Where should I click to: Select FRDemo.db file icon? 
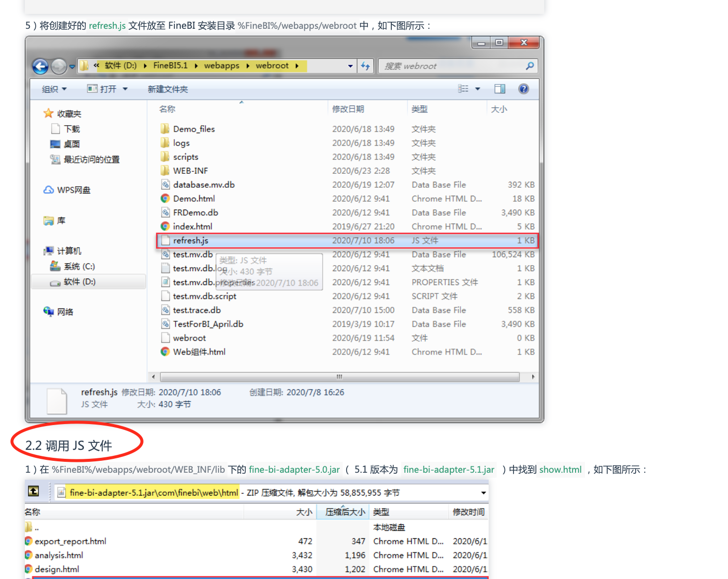click(165, 213)
